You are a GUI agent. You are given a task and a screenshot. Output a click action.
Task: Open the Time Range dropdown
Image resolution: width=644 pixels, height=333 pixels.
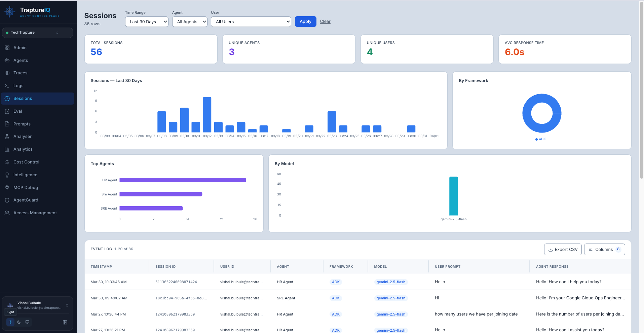tap(146, 22)
